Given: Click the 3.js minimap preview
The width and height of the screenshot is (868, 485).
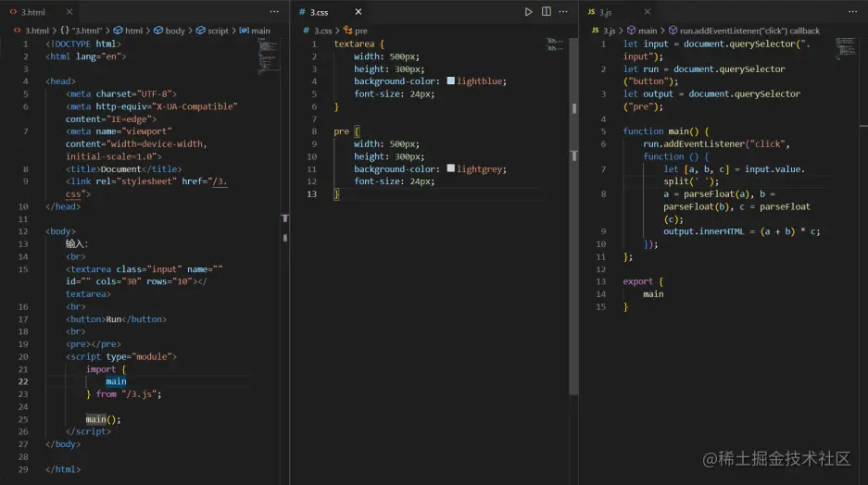Looking at the screenshot, I should [845, 49].
